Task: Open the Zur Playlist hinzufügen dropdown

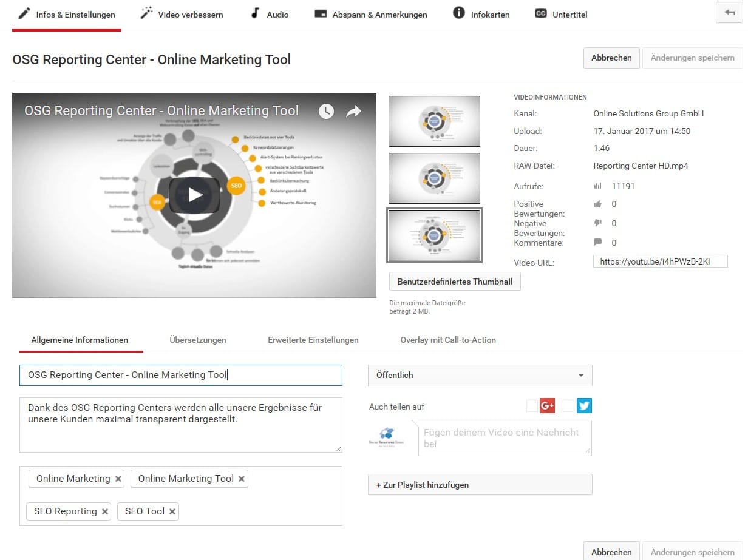Action: 480,485
